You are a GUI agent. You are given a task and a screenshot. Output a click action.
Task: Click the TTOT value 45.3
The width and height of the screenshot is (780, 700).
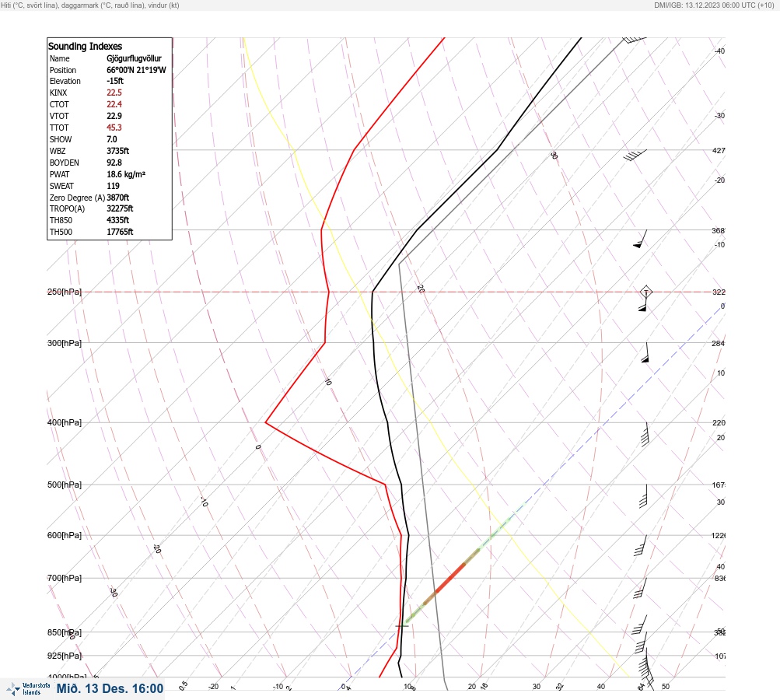[114, 128]
